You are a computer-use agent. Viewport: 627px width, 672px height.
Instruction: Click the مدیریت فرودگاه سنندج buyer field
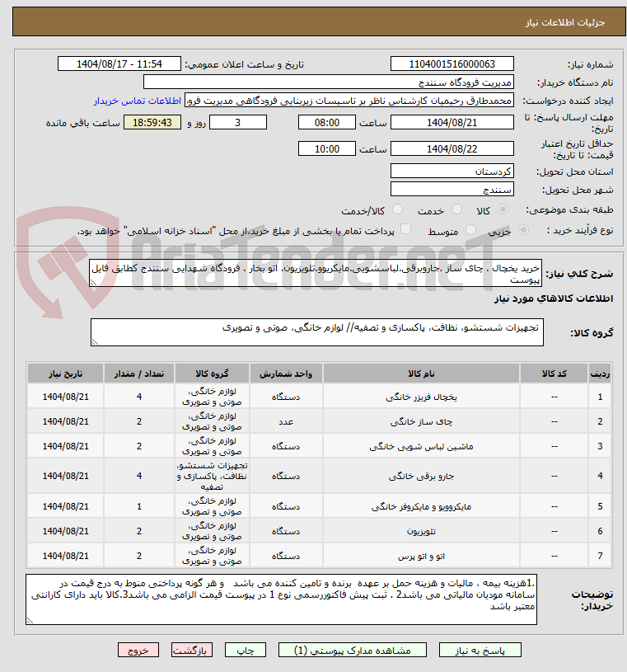(x=329, y=82)
